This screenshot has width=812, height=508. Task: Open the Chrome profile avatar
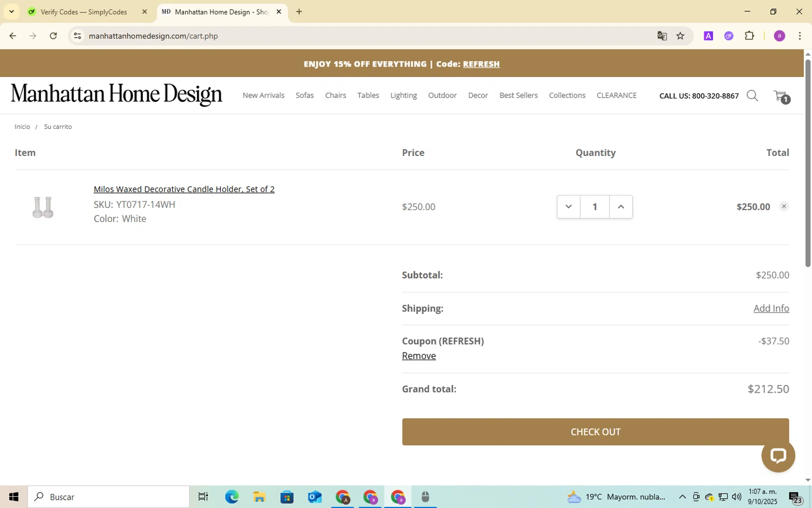pos(780,36)
